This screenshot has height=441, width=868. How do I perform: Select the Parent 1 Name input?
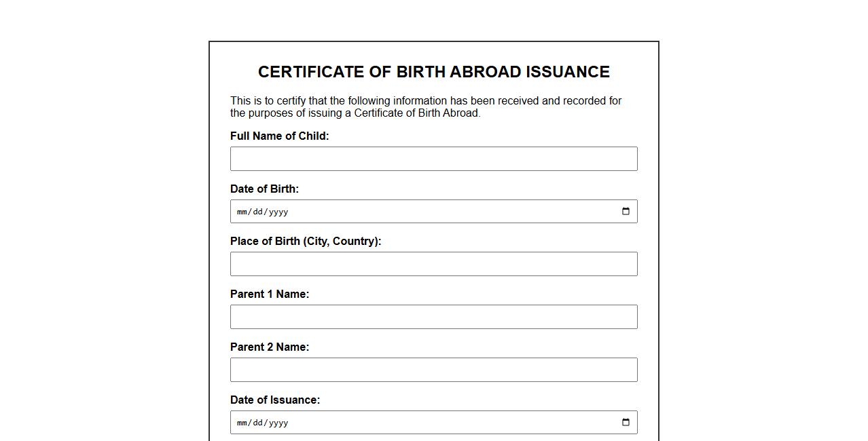click(x=433, y=317)
